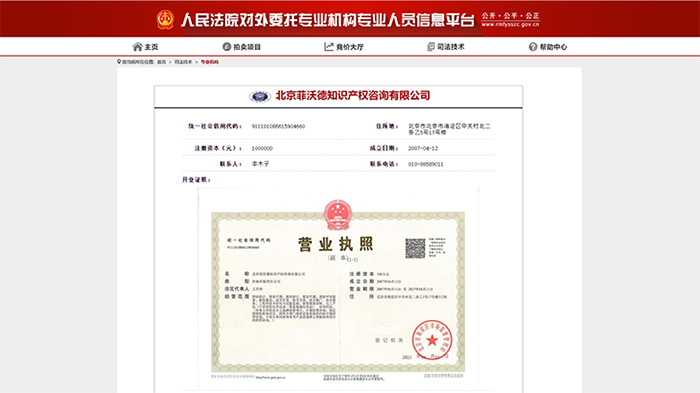Open the 营业执照 business license image
Screen dimensions: 700x393
(338, 288)
